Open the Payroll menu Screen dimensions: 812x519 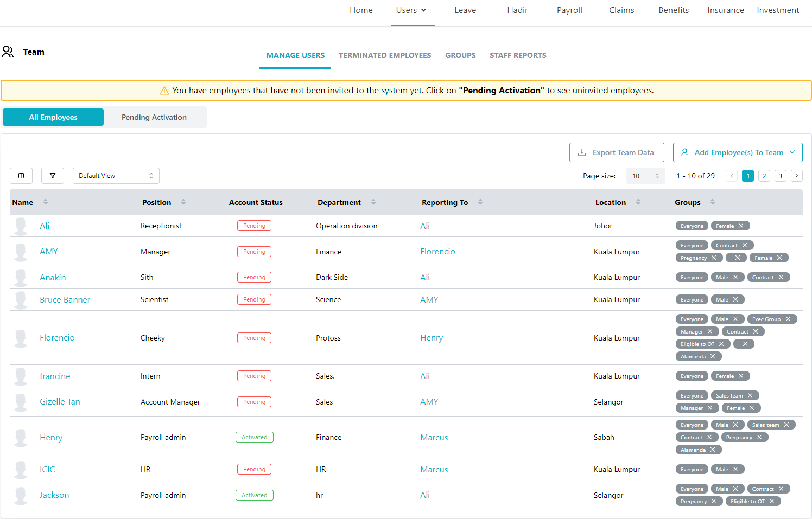[569, 10]
